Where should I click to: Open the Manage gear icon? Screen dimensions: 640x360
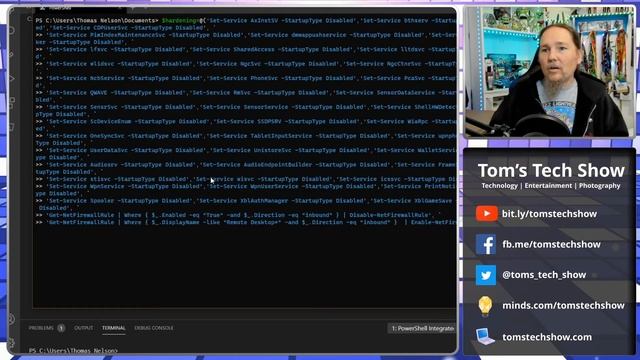12,343
